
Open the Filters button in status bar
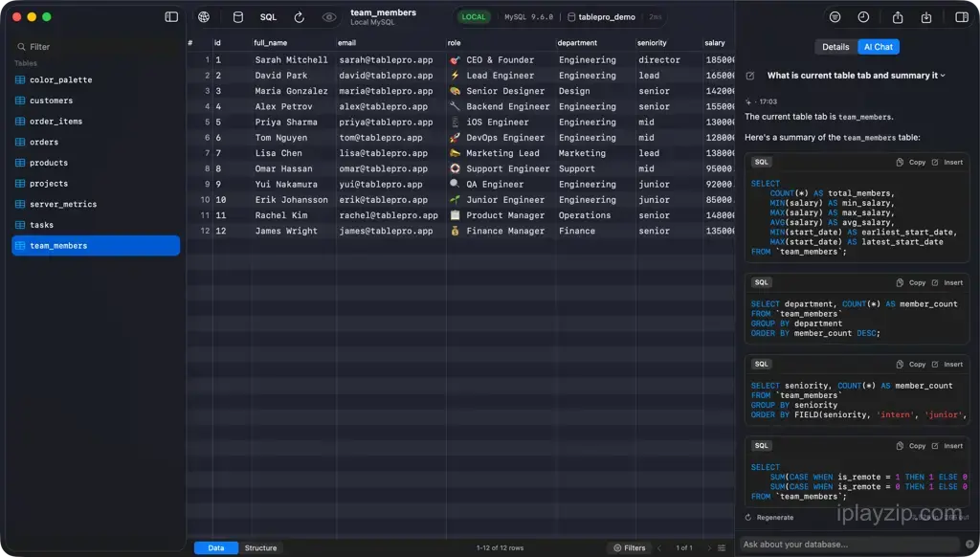(630, 547)
